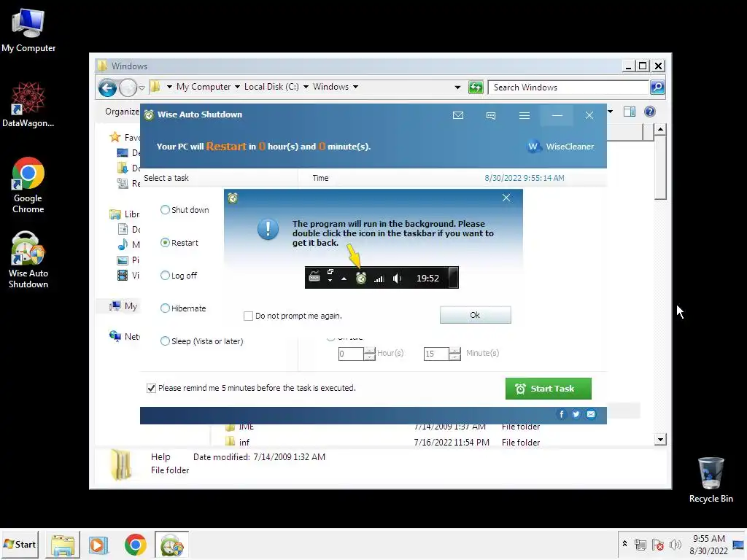Open the Chrome taskbar icon
Viewport: 747px width, 560px height.
click(135, 545)
